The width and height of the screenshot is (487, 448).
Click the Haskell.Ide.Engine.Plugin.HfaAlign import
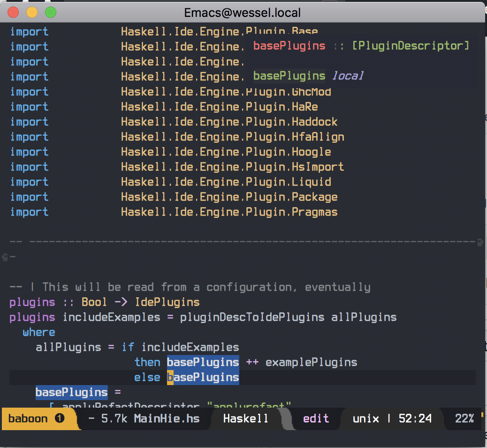point(233,137)
